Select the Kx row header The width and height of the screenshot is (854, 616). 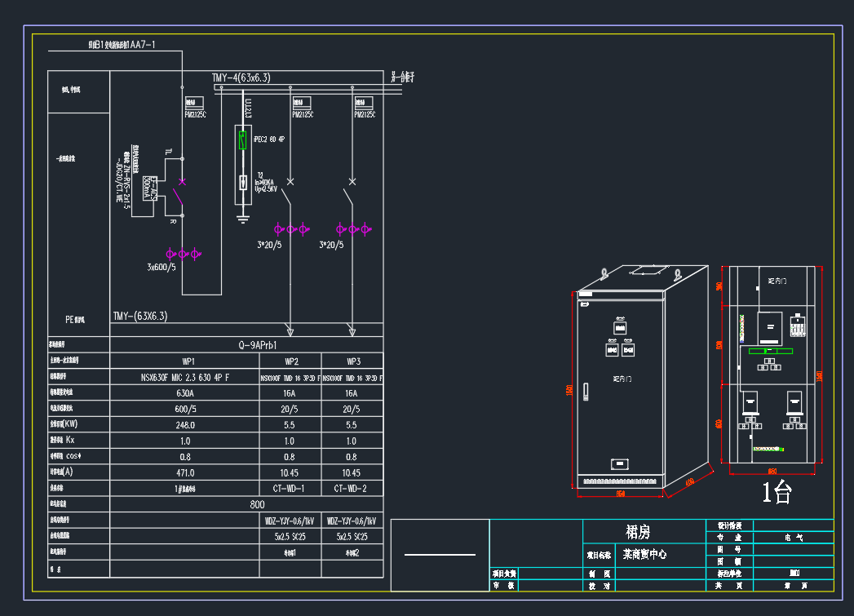(63, 440)
